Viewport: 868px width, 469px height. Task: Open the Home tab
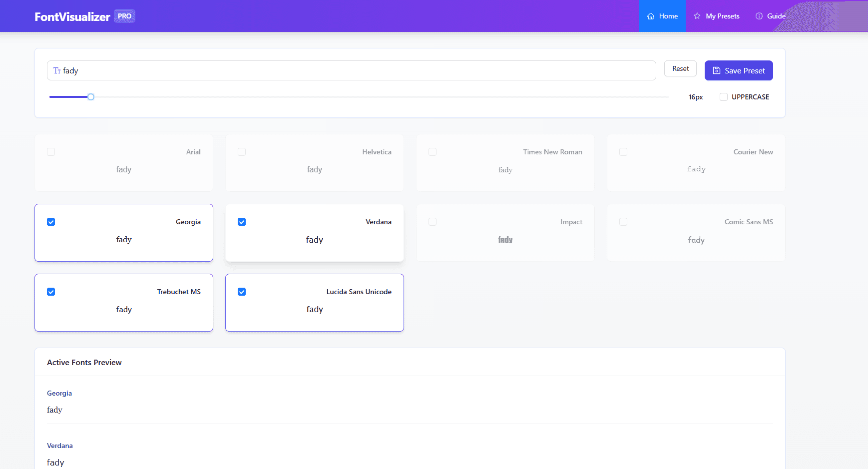662,16
